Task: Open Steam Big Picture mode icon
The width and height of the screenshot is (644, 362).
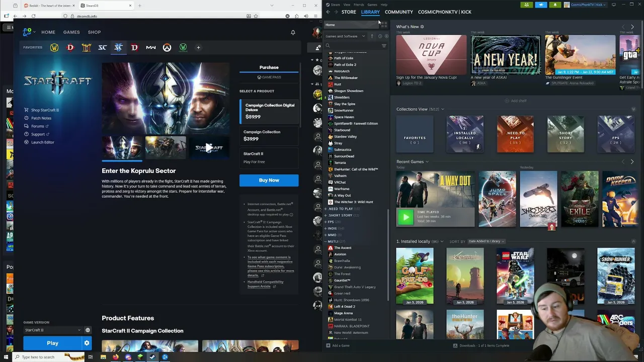Action: 613,5
